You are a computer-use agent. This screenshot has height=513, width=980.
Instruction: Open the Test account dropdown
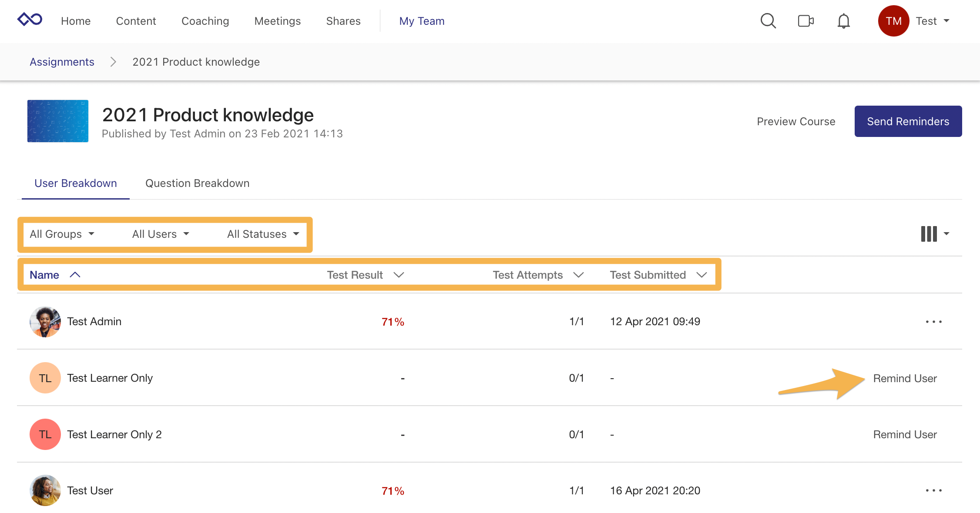click(x=933, y=20)
